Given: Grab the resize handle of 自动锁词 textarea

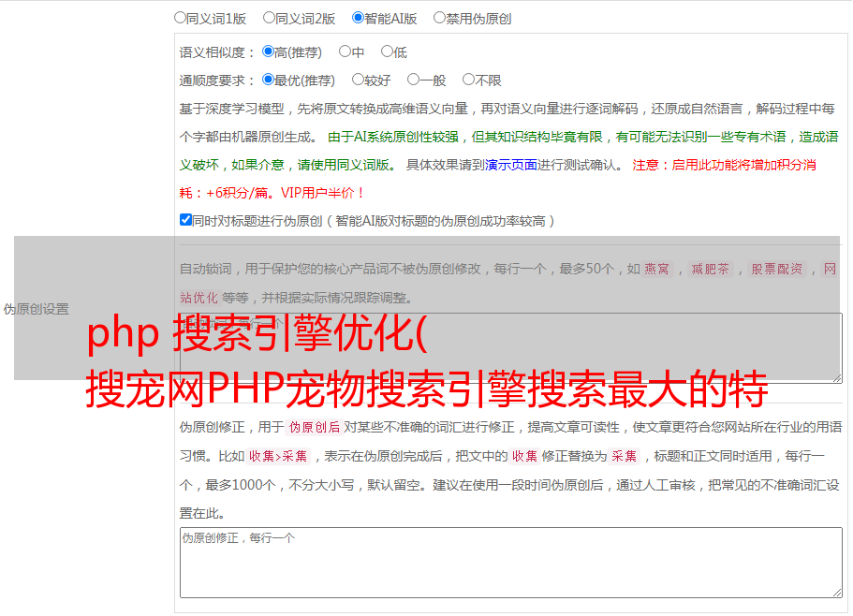Looking at the screenshot, I should coord(837,378).
